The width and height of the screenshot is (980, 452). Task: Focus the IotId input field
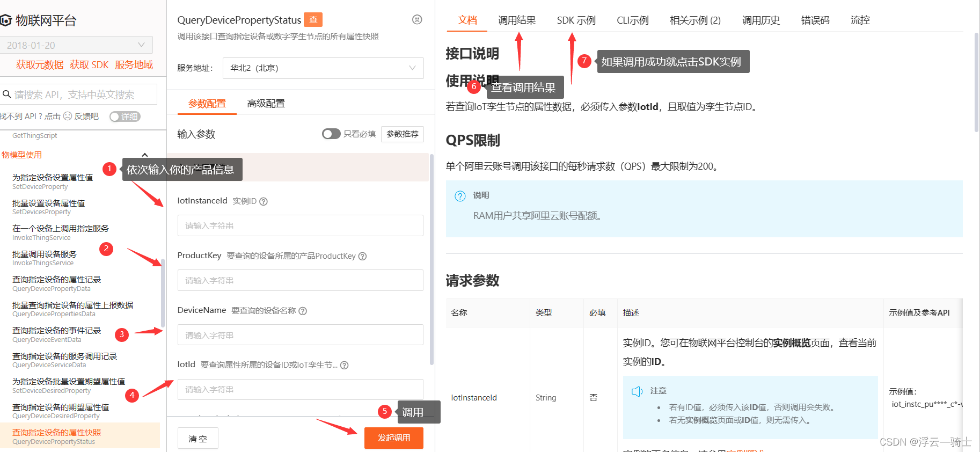pos(301,390)
